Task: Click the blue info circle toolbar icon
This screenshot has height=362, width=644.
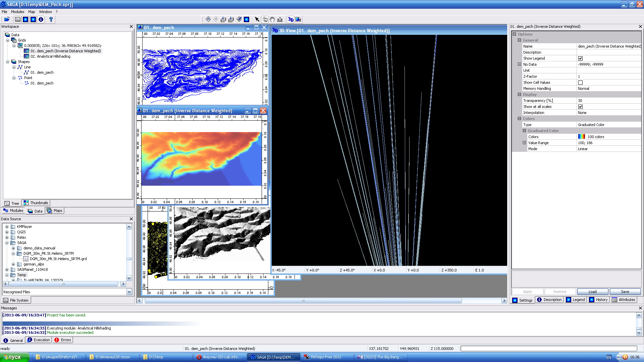Action: click(41, 19)
